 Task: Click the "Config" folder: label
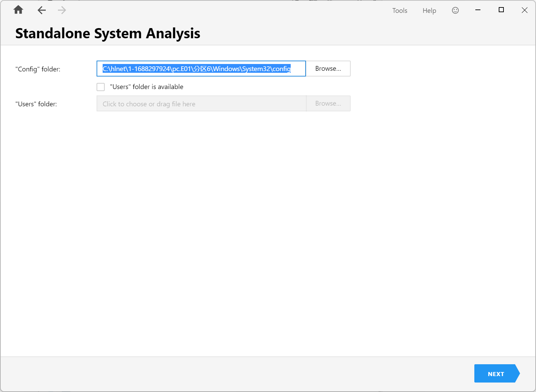coord(38,69)
